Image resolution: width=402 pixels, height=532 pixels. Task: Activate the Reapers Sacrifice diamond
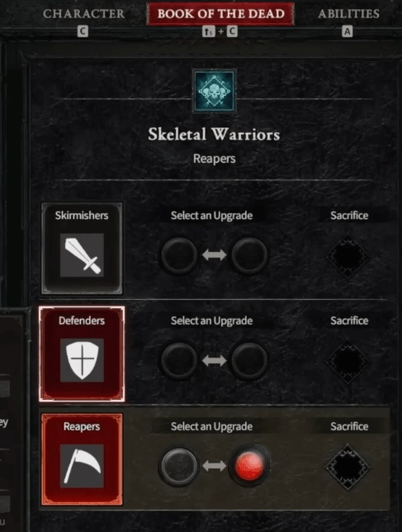click(348, 467)
